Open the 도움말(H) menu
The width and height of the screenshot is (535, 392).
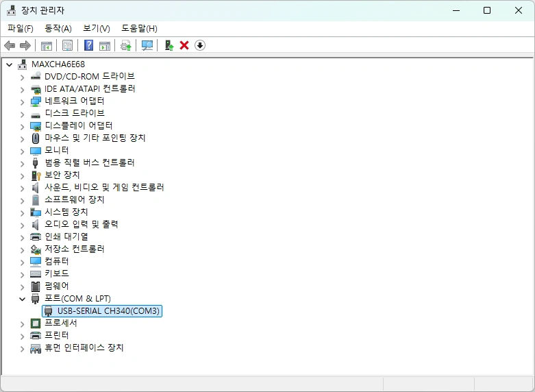pyautogui.click(x=139, y=28)
